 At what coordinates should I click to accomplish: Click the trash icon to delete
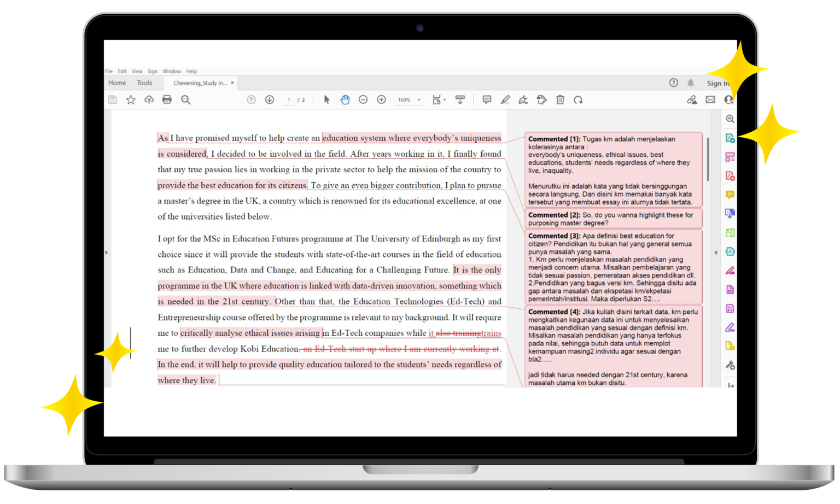(x=560, y=100)
